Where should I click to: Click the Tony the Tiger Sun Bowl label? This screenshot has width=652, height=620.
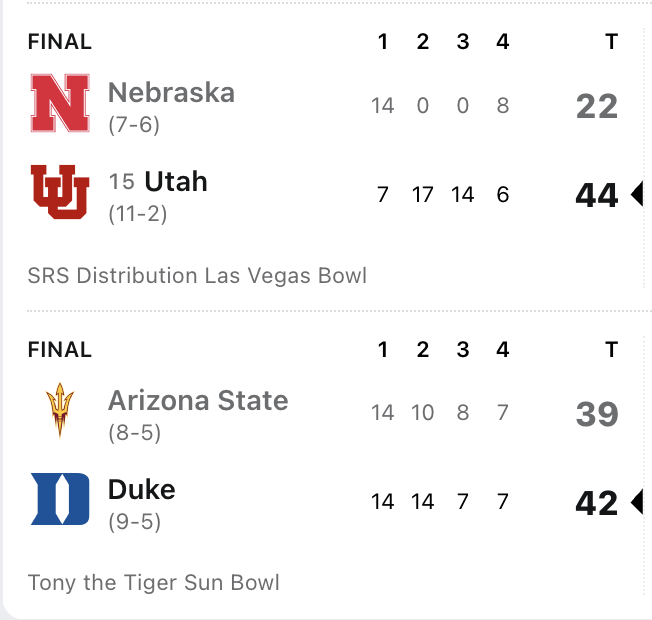coord(153,582)
